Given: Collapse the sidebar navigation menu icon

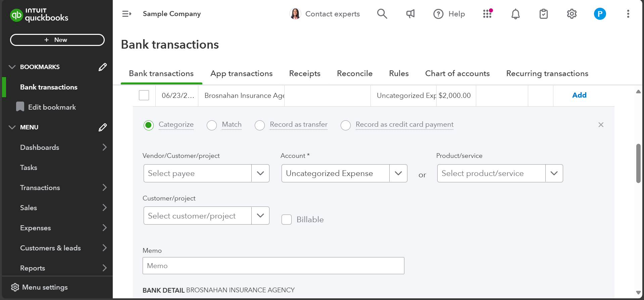Looking at the screenshot, I should [127, 14].
